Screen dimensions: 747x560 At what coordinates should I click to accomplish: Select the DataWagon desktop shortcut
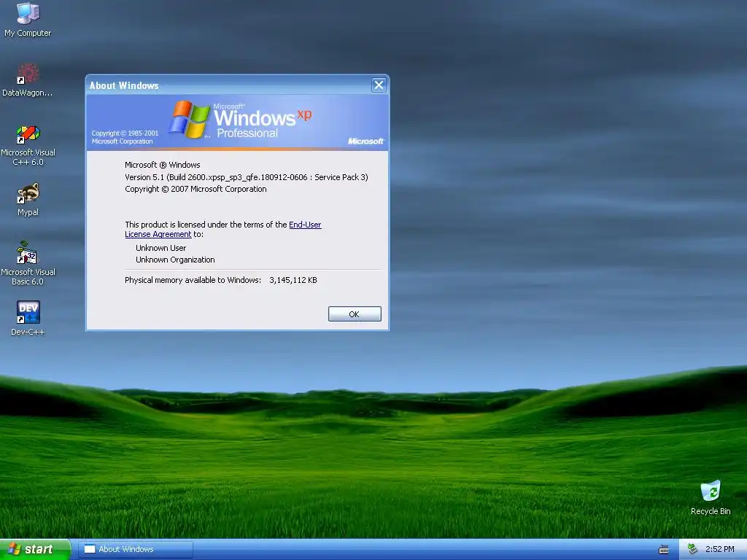pos(28,79)
